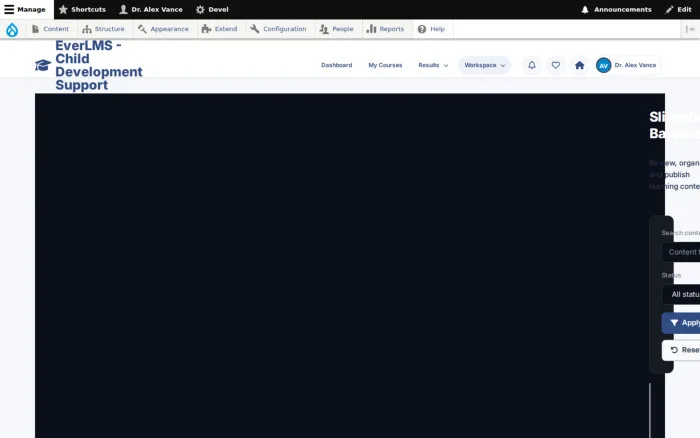Open Dr. Alex Vance profile menu in site header
Screen dimensions: 700x438
[x=628, y=65]
